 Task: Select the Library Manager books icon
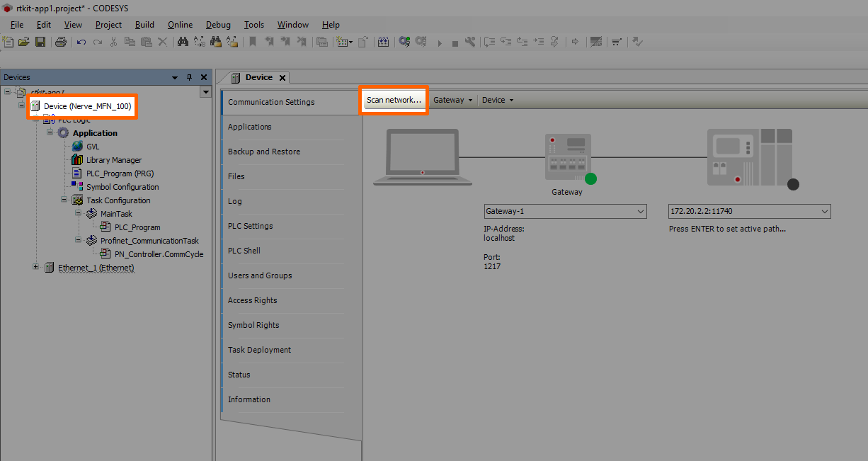coord(77,160)
